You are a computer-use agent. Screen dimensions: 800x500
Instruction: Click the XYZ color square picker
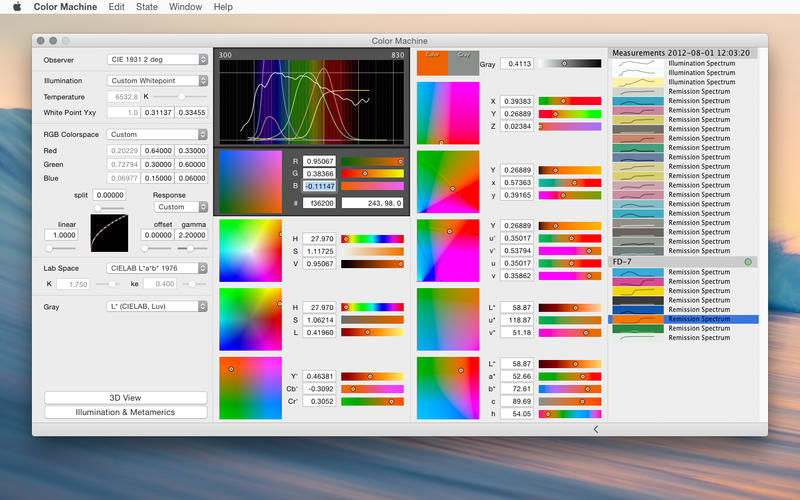[448, 113]
